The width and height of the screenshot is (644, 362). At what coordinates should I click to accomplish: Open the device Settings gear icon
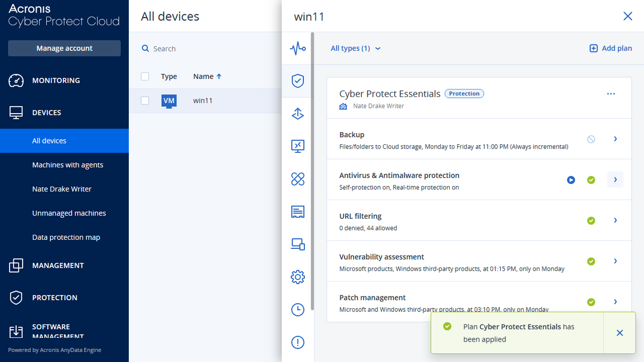tap(298, 277)
